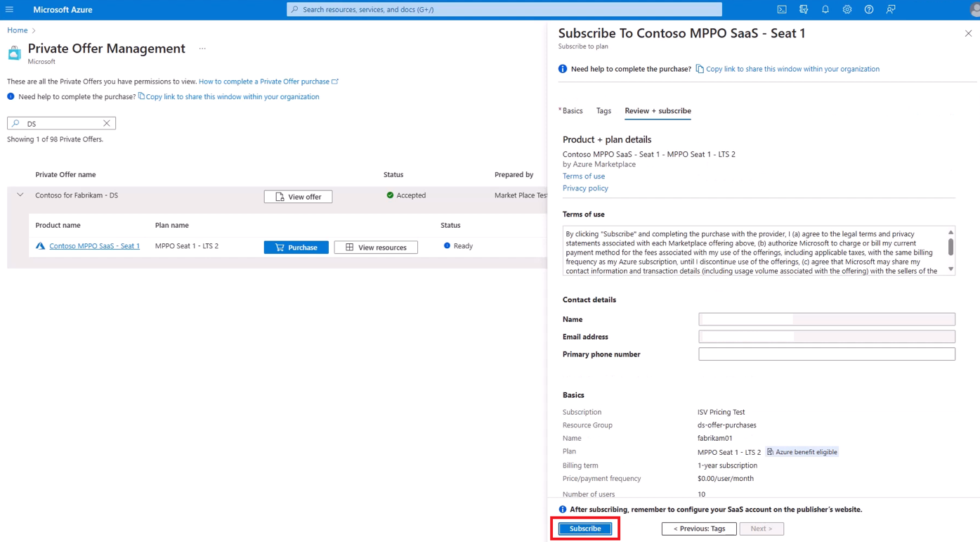Viewport: 980px width, 542px height.
Task: Click the blue Purchase button
Action: click(296, 247)
